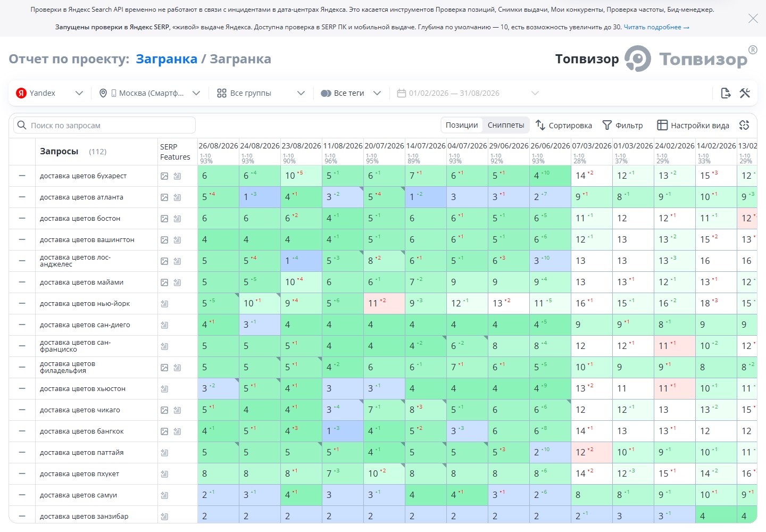Click the Filter funnel icon

607,125
